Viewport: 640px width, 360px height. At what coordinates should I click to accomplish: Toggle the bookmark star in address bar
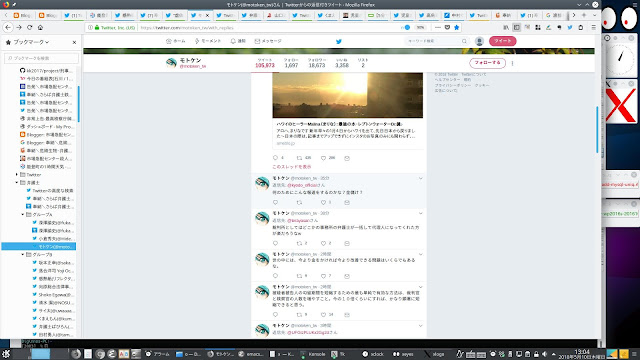[x=457, y=27]
